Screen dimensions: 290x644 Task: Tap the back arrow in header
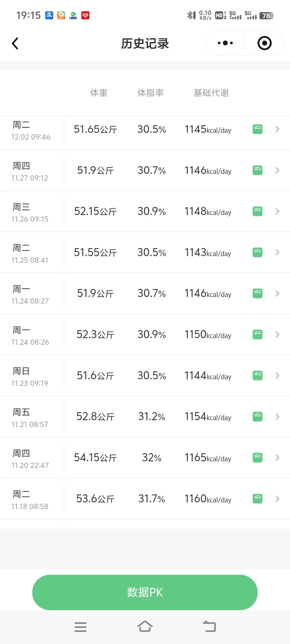15,43
